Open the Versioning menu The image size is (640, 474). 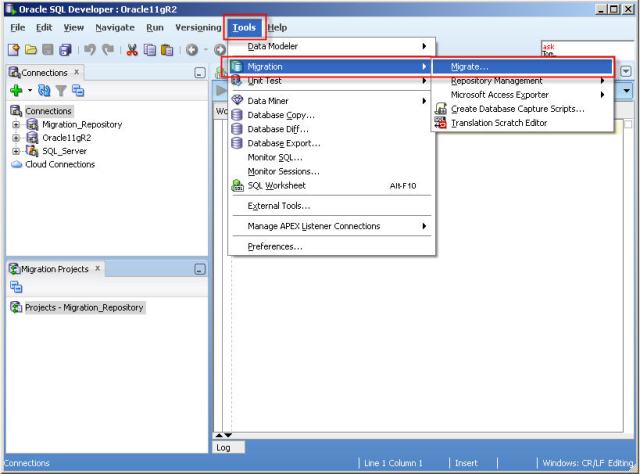click(x=198, y=28)
